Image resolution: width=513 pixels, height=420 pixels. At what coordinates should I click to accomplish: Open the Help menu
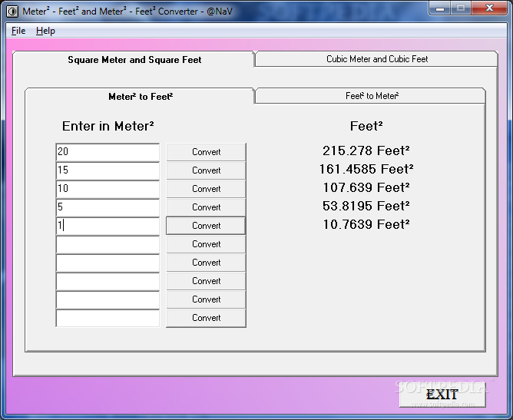click(x=45, y=31)
